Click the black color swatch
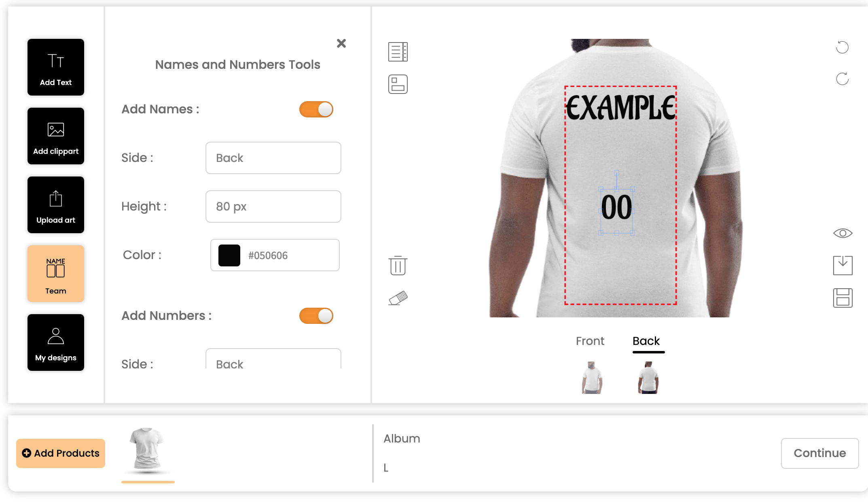This screenshot has height=502, width=868. (229, 255)
